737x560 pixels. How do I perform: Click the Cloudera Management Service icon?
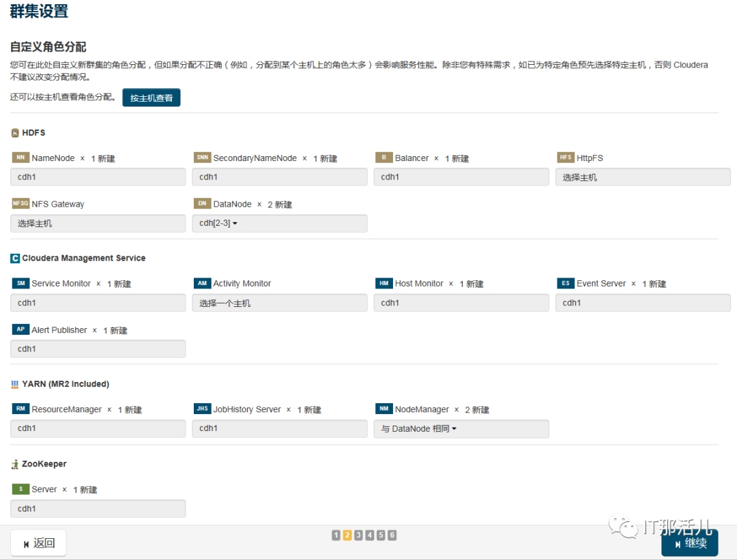pyautogui.click(x=15, y=259)
